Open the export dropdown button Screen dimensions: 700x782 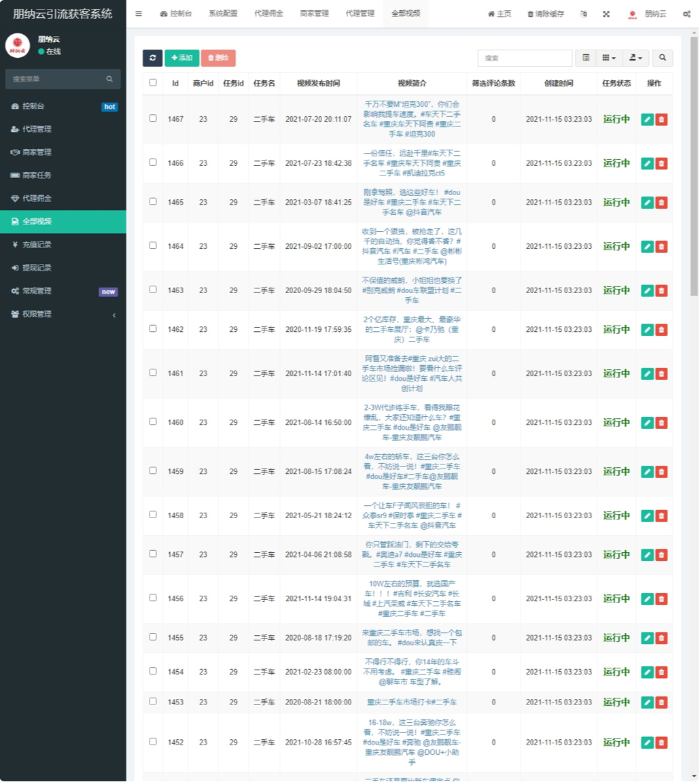(x=635, y=58)
